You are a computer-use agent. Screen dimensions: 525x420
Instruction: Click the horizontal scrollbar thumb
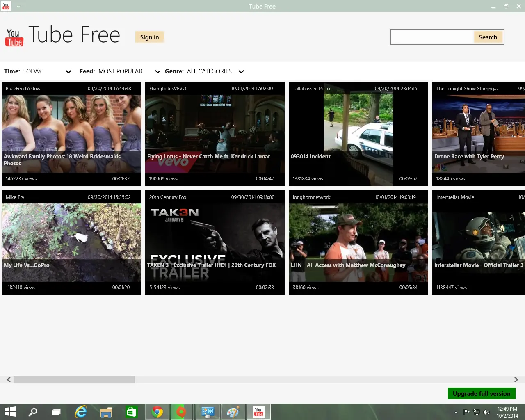pyautogui.click(x=74, y=380)
